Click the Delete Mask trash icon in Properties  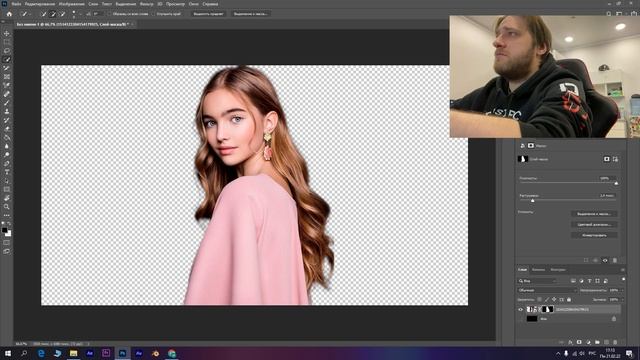[615, 260]
